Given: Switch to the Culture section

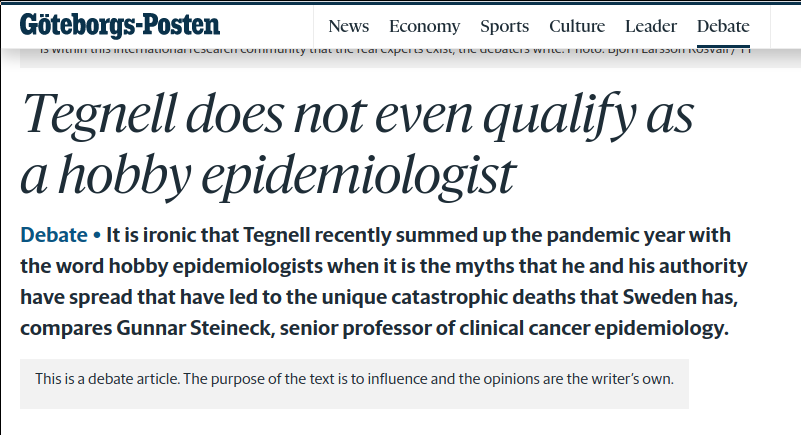Looking at the screenshot, I should [577, 26].
